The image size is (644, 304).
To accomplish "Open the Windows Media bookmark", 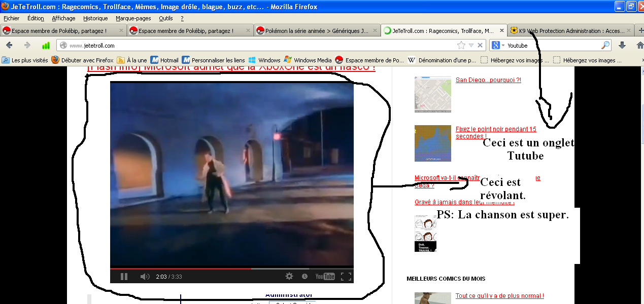I will (308, 60).
